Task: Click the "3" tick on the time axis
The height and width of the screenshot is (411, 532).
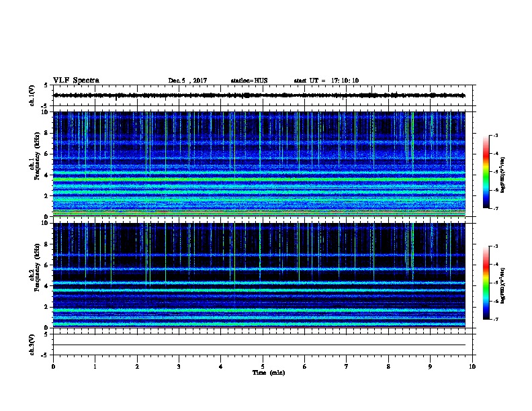Action: click(x=179, y=367)
